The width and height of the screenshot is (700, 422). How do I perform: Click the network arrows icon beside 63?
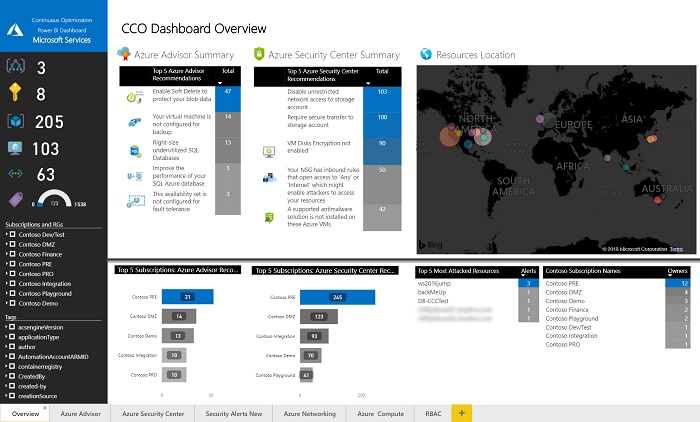click(15, 173)
